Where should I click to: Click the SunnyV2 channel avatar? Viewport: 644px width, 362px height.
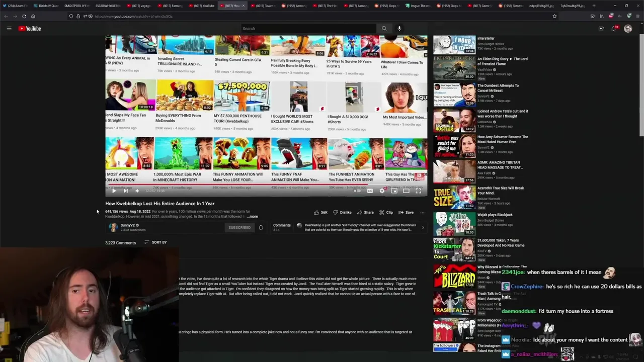(x=113, y=227)
